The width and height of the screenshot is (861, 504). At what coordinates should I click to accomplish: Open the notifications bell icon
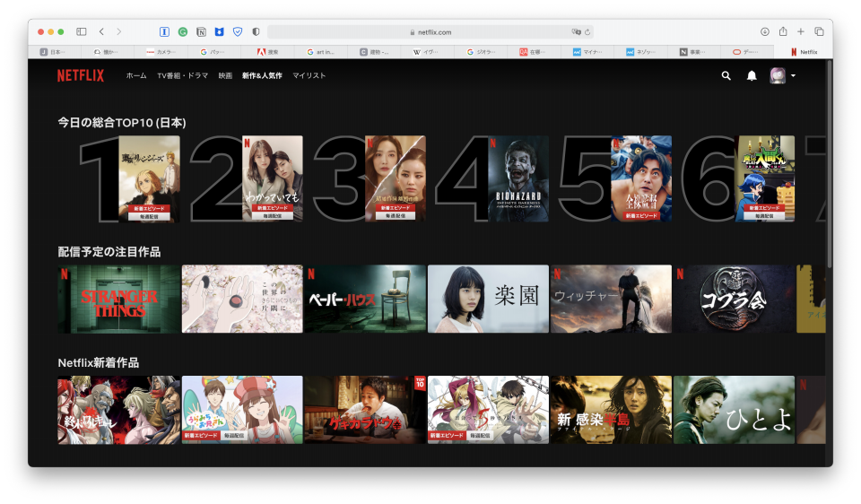[752, 75]
